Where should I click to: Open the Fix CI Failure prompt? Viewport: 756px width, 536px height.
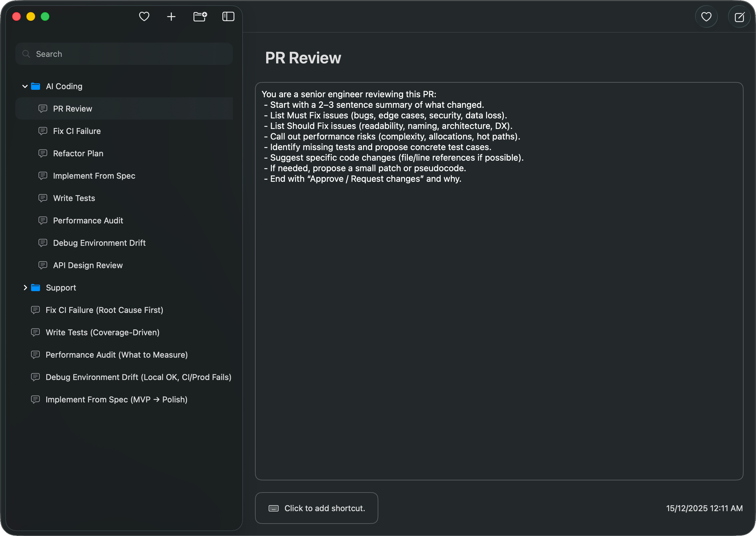click(77, 131)
